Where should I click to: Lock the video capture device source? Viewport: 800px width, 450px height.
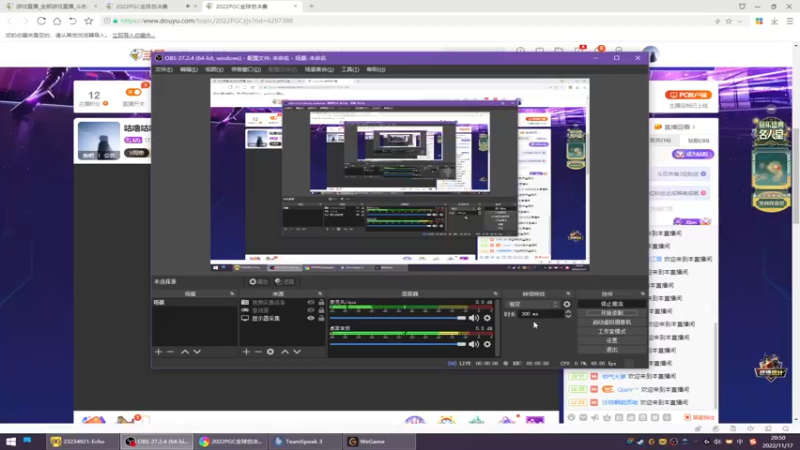point(321,303)
